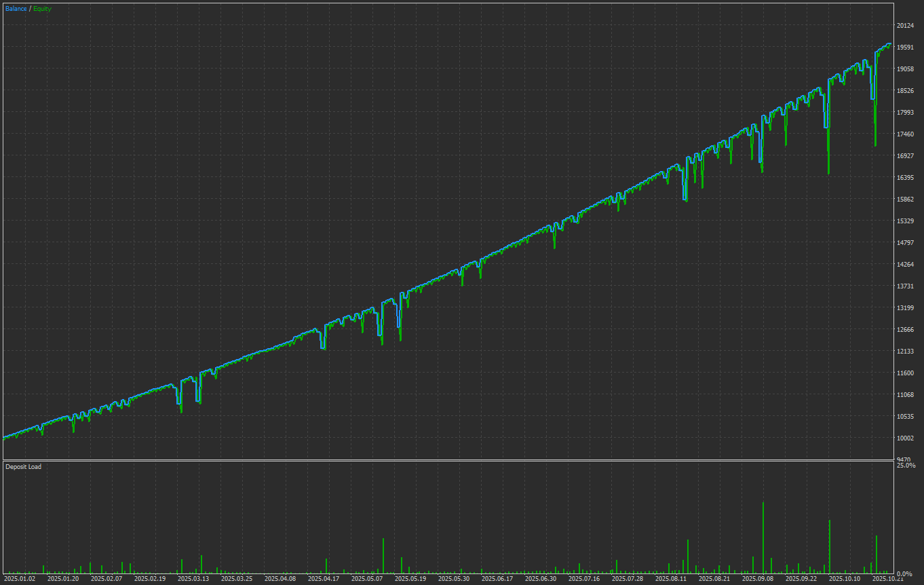
Task: Click the 2025.01.02 date label
Action: (20, 579)
